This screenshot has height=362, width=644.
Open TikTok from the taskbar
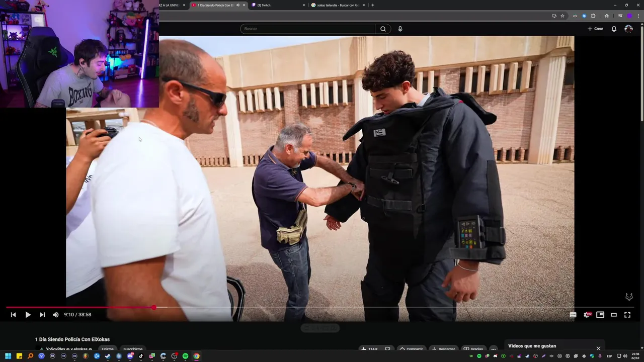(141, 356)
